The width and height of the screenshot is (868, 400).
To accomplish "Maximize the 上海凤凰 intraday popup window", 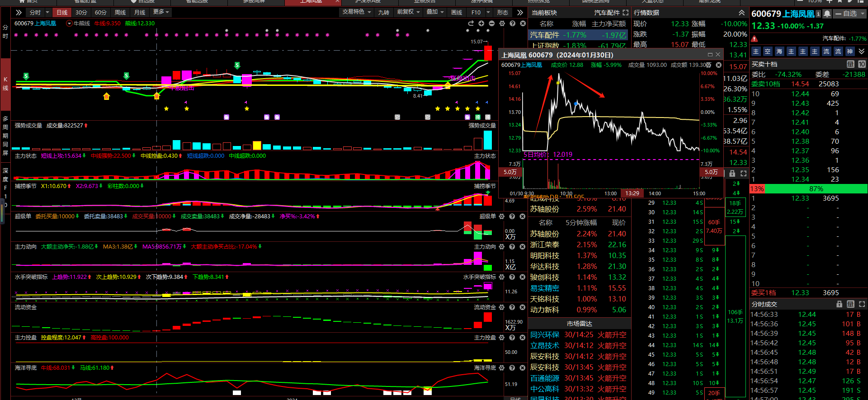I will [x=710, y=55].
